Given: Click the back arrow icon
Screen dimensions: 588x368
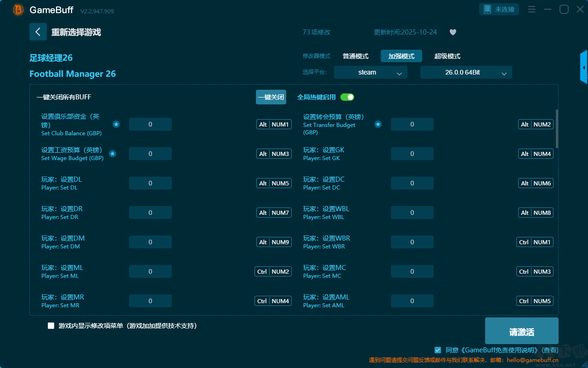Looking at the screenshot, I should click(x=38, y=32).
